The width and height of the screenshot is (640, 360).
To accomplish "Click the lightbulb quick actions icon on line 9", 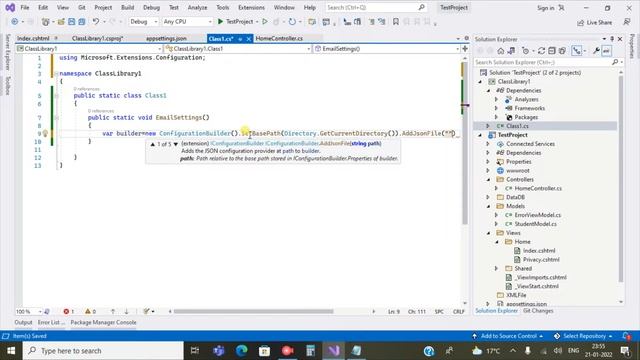I will (x=45, y=133).
